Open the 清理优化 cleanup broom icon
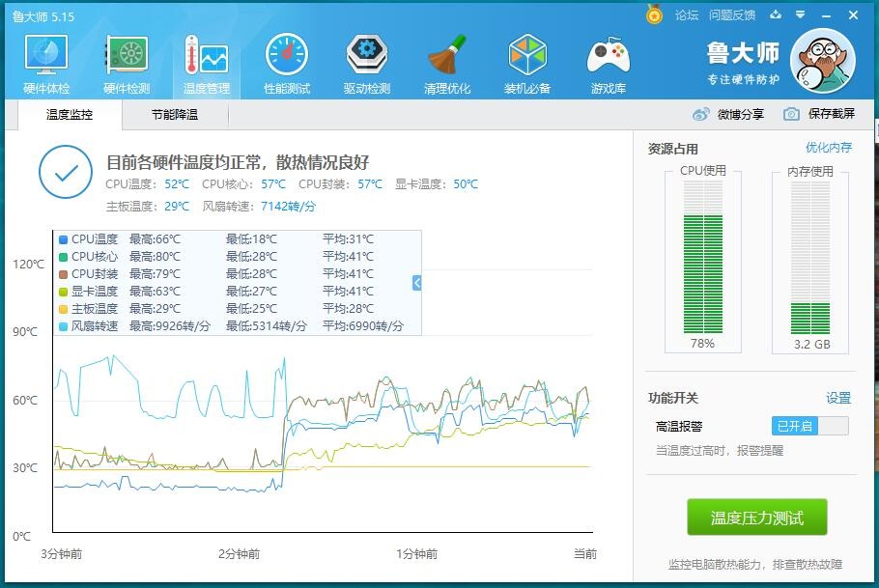 [x=447, y=55]
